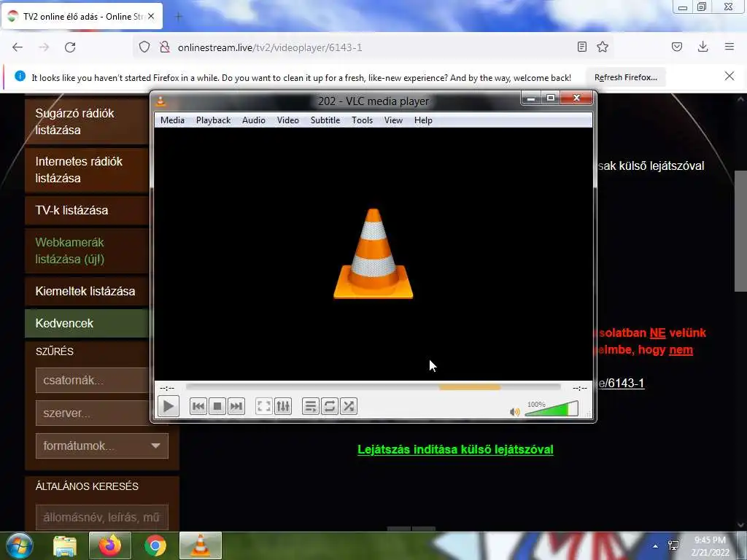
Task: Click the VLC seek bar
Action: (x=373, y=388)
